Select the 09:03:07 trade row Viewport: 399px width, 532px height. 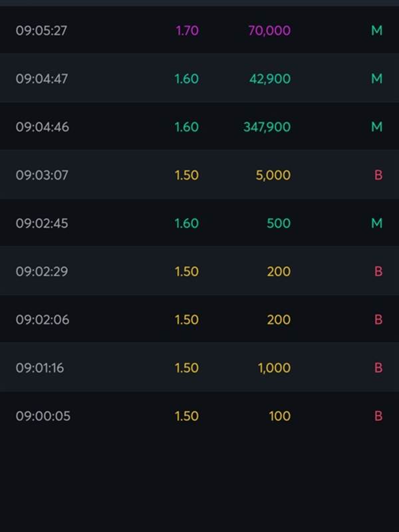(x=199, y=175)
